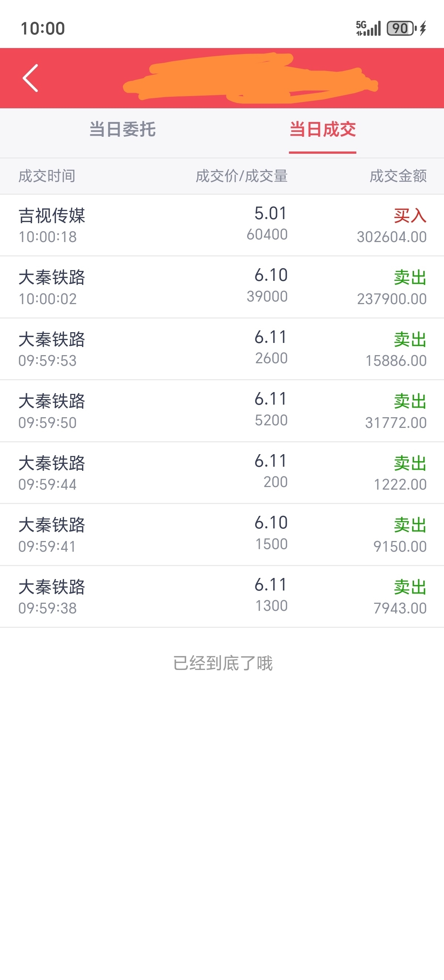444x980 pixels.
Task: Tap the red 买入 label
Action: (x=410, y=216)
